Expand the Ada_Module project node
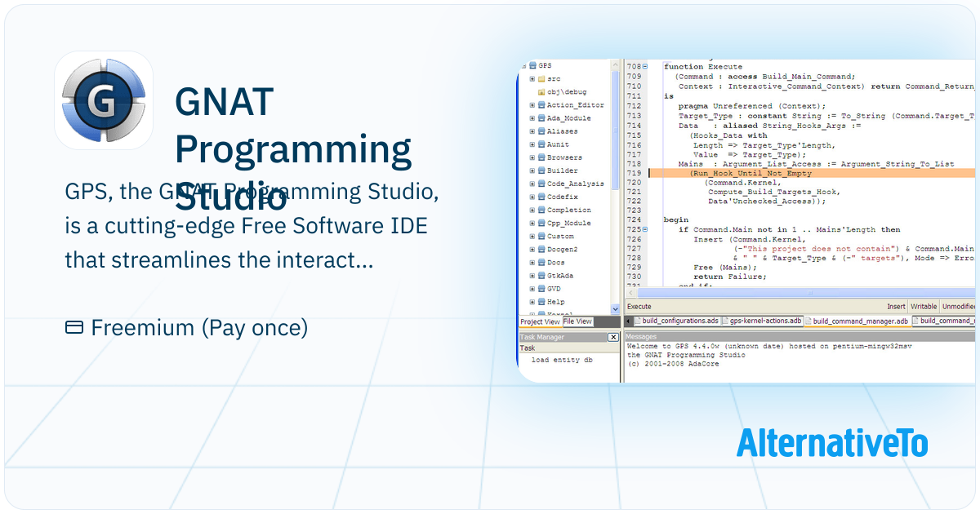Screen dimensions: 980x514 pos(532,118)
